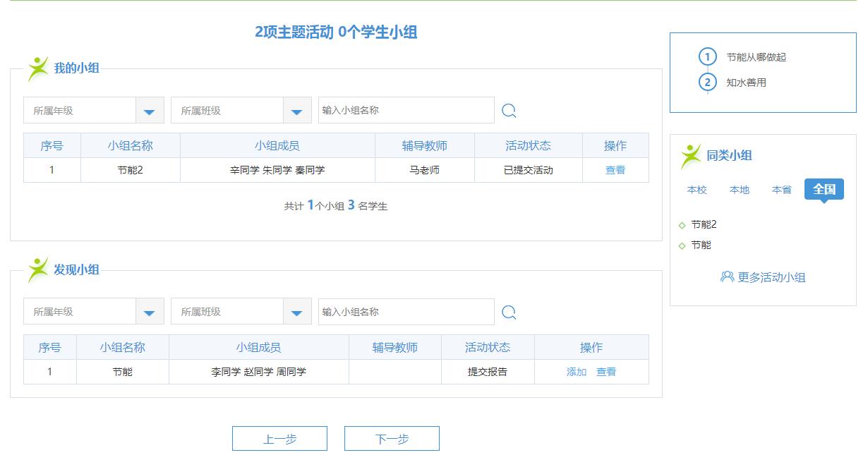
Task: Click the people icon beside 更多活动小组
Action: click(x=727, y=277)
